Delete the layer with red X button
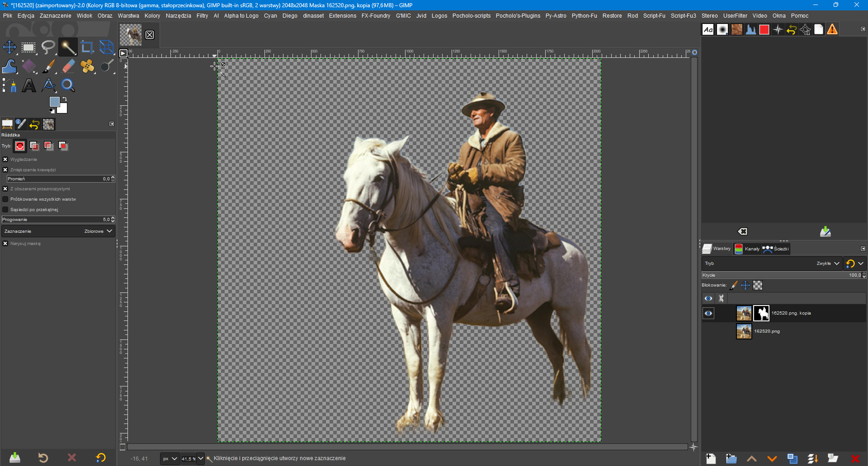 click(x=855, y=459)
